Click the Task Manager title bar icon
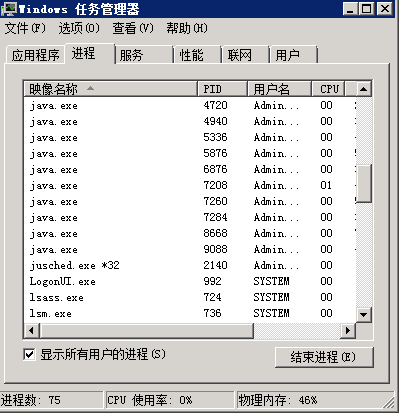The width and height of the screenshot is (399, 414). tap(8, 9)
